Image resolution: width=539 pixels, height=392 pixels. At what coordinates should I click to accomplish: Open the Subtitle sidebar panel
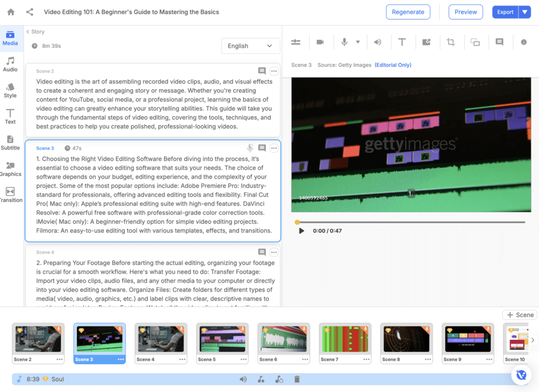click(11, 143)
